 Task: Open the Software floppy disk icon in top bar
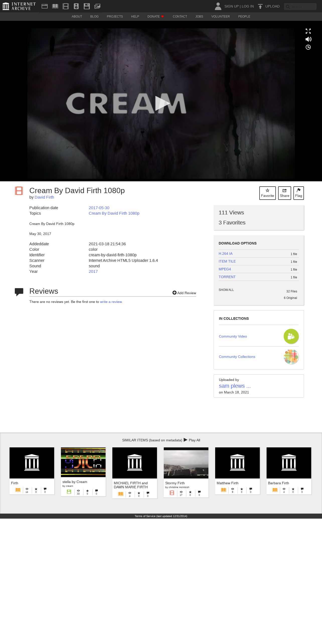[x=87, y=6]
